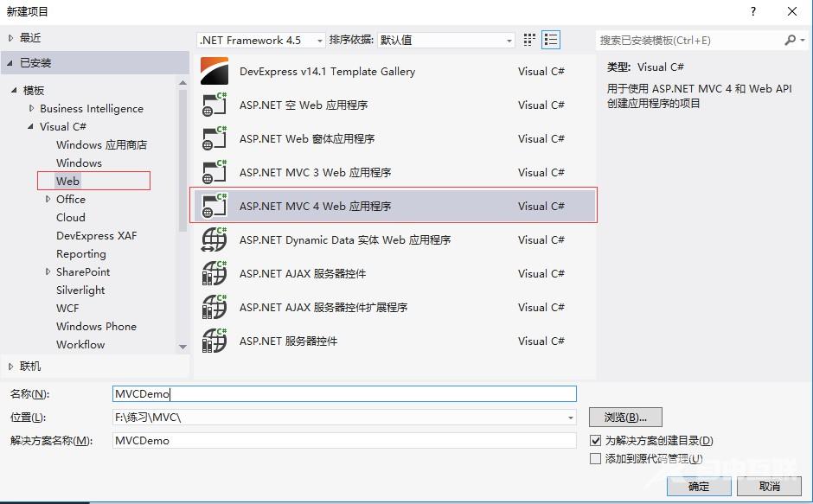Click the 确定 button
Screen dimensions: 813x504
pos(699,487)
